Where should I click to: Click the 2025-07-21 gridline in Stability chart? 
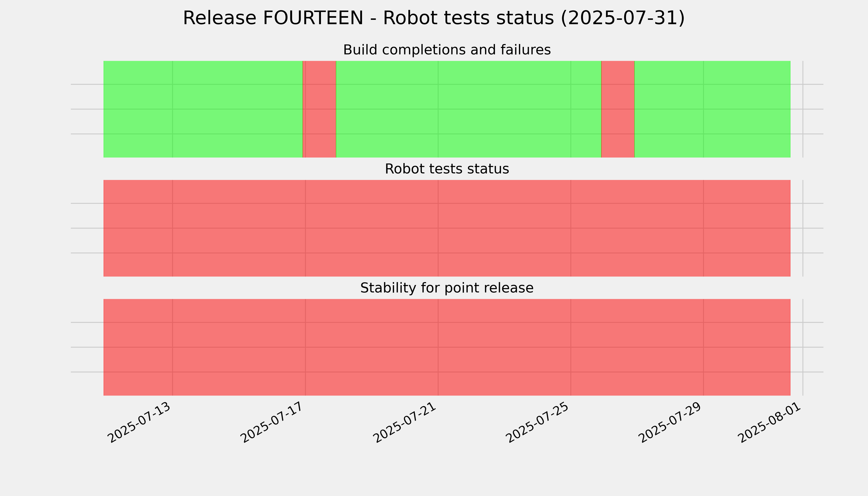(438, 347)
